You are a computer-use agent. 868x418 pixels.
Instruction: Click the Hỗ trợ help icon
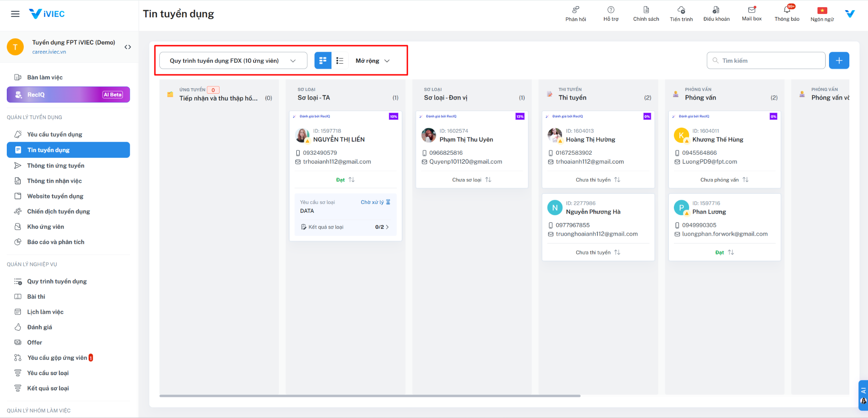(611, 10)
